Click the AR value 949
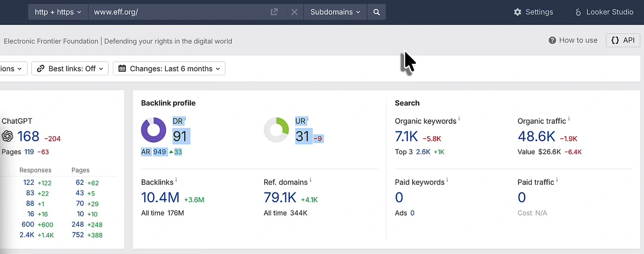The image size is (644, 254). click(159, 152)
